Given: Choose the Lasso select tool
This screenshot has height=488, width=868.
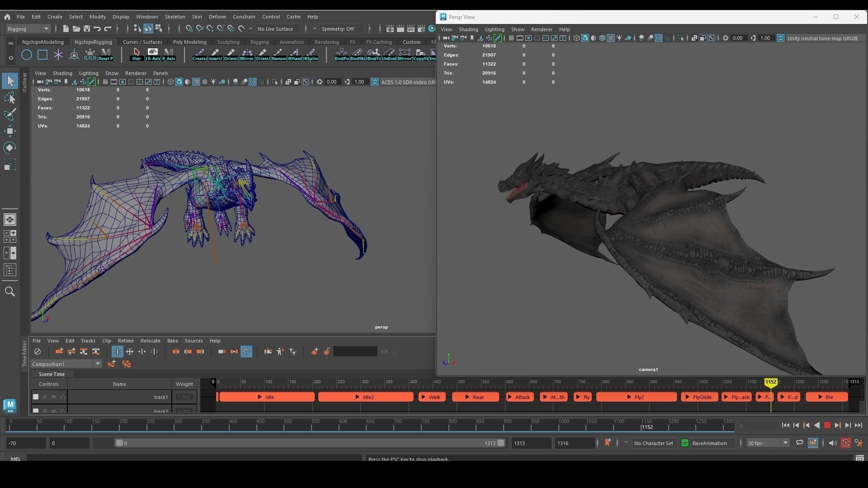Looking at the screenshot, I should (x=10, y=98).
